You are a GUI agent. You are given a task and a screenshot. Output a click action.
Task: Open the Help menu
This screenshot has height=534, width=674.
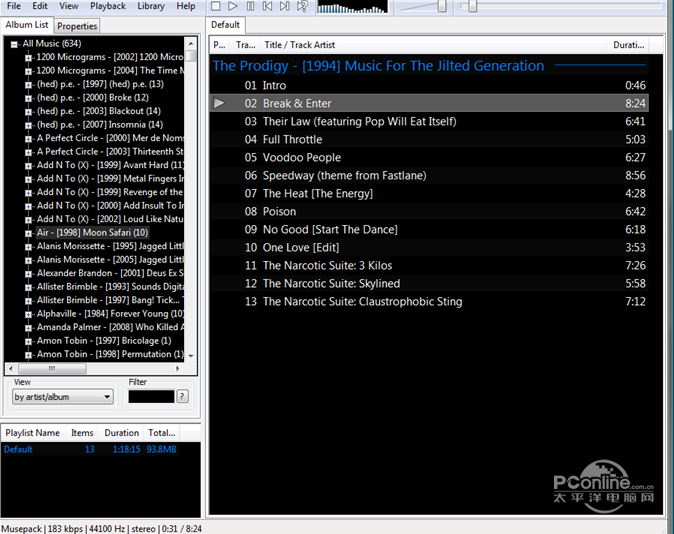pyautogui.click(x=186, y=6)
